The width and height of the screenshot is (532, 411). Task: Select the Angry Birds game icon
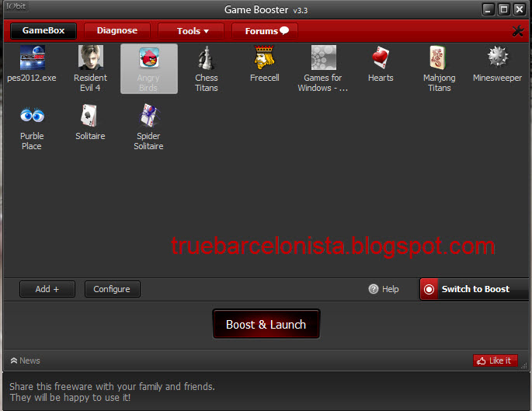[x=149, y=57]
